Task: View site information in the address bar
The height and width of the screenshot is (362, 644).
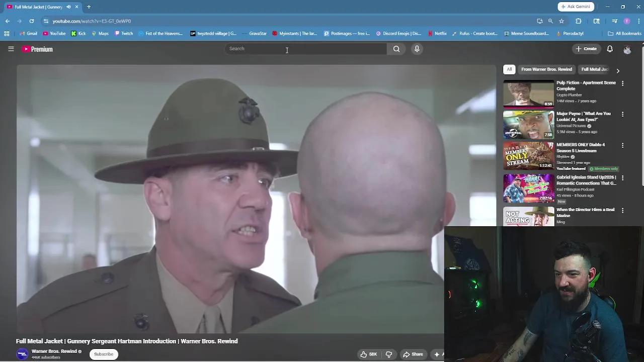Action: click(x=46, y=21)
